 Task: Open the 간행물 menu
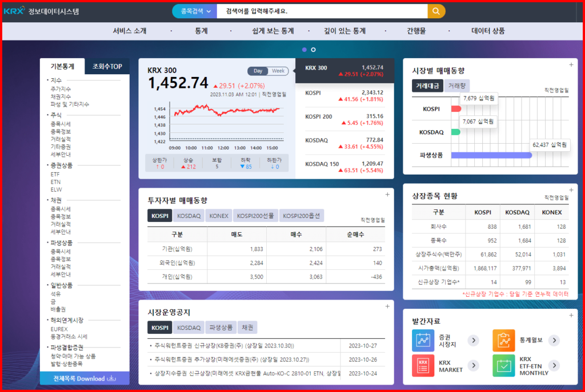416,31
